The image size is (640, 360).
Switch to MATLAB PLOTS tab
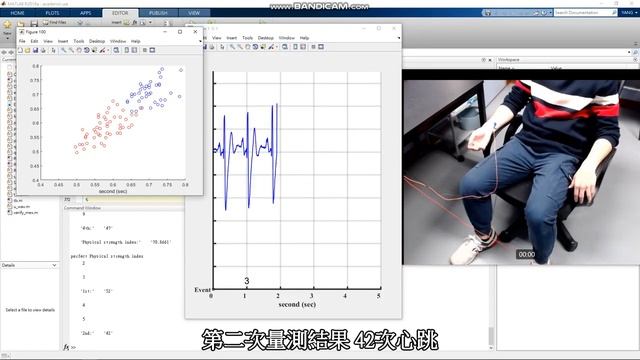(52, 13)
